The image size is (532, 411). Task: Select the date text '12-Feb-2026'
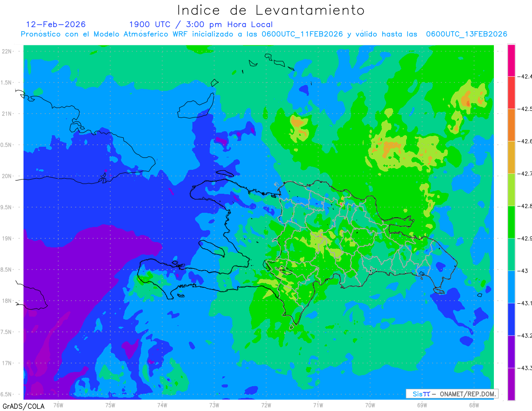56,24
